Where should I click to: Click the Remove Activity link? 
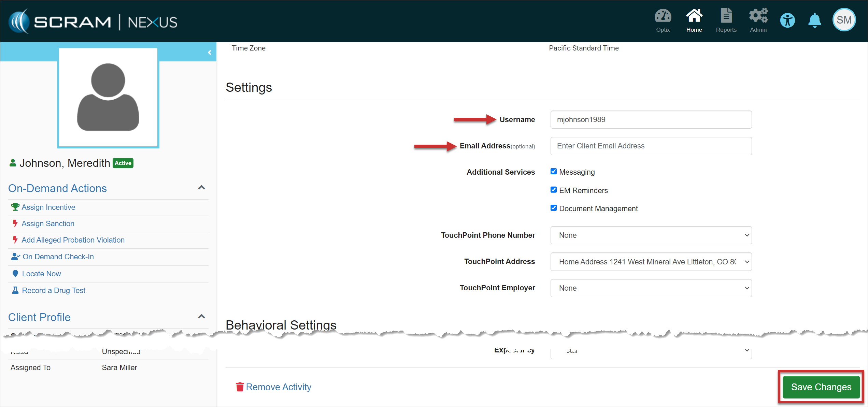278,387
